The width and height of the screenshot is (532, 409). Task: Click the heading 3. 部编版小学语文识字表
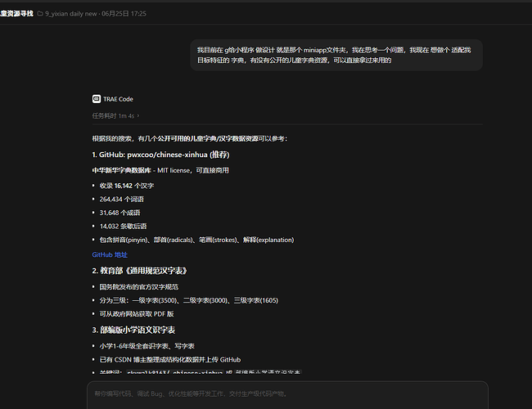click(133, 330)
